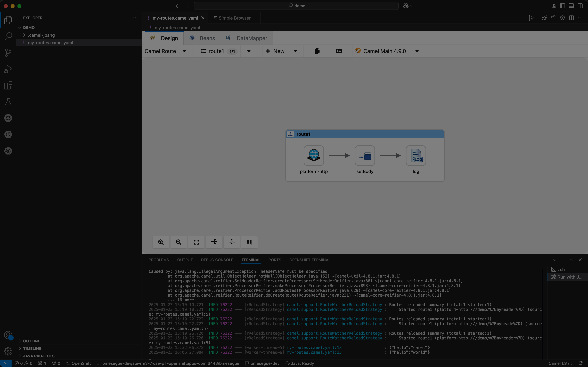Expand the .camel-jbang folder
Image resolution: width=588 pixels, height=367 pixels.
pos(24,35)
